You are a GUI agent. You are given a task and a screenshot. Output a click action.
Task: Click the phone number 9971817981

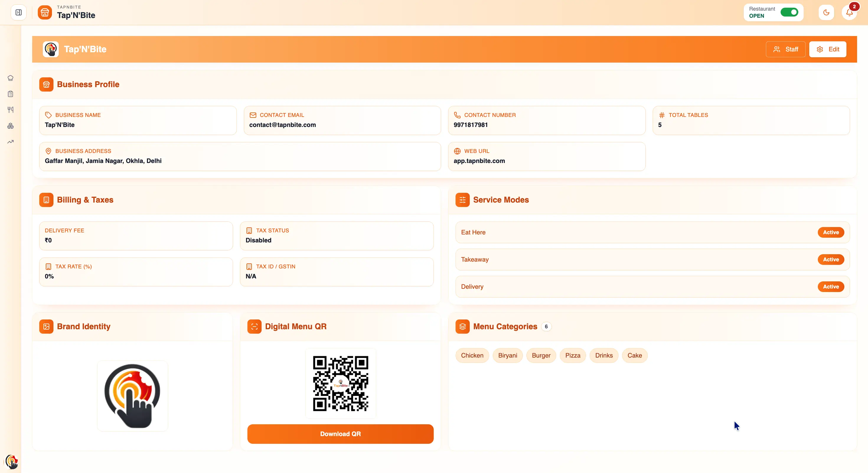tap(470, 125)
